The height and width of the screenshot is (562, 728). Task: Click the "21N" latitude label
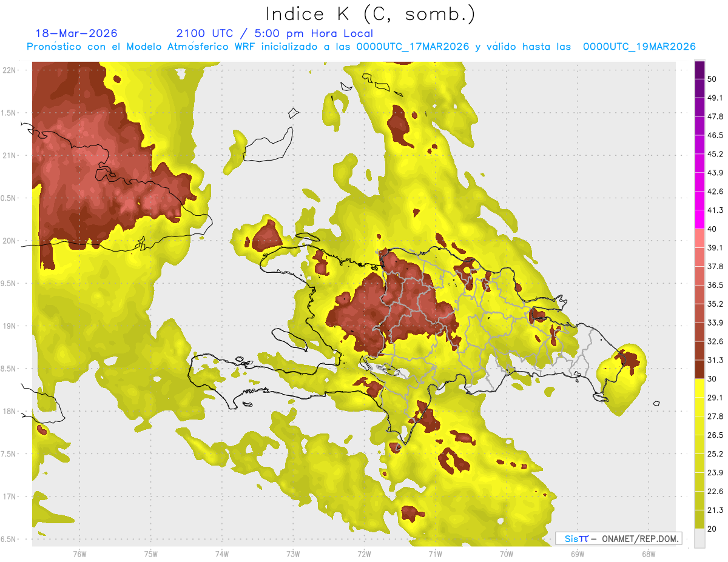9,156
